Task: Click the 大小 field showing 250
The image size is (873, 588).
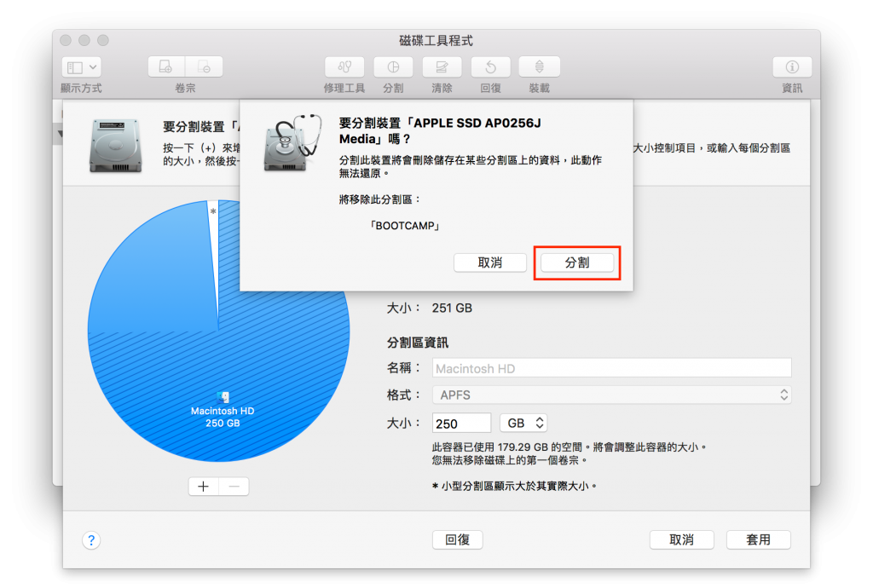Action: pyautogui.click(x=461, y=424)
